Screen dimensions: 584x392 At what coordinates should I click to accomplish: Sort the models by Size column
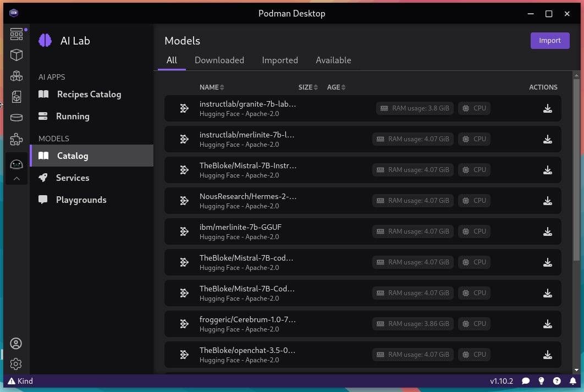pyautogui.click(x=308, y=87)
